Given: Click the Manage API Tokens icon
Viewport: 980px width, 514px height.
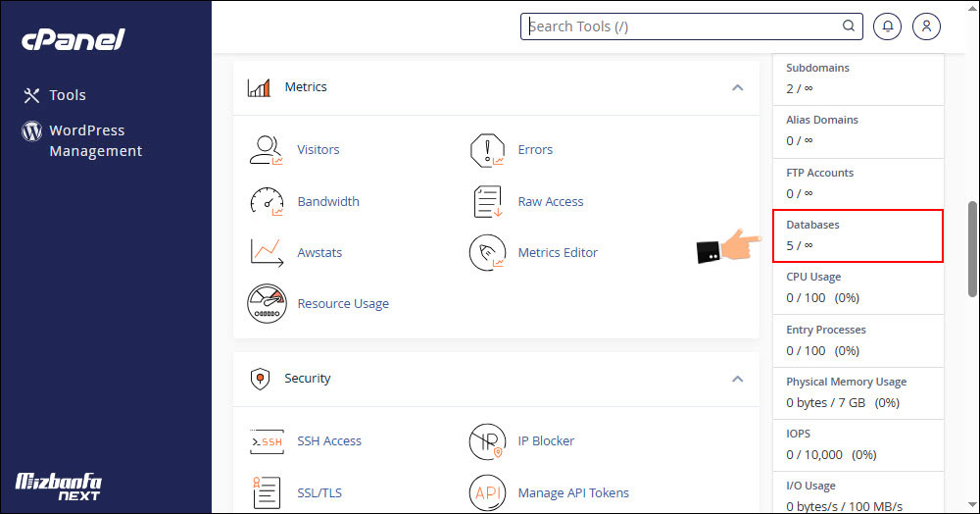Looking at the screenshot, I should [487, 492].
